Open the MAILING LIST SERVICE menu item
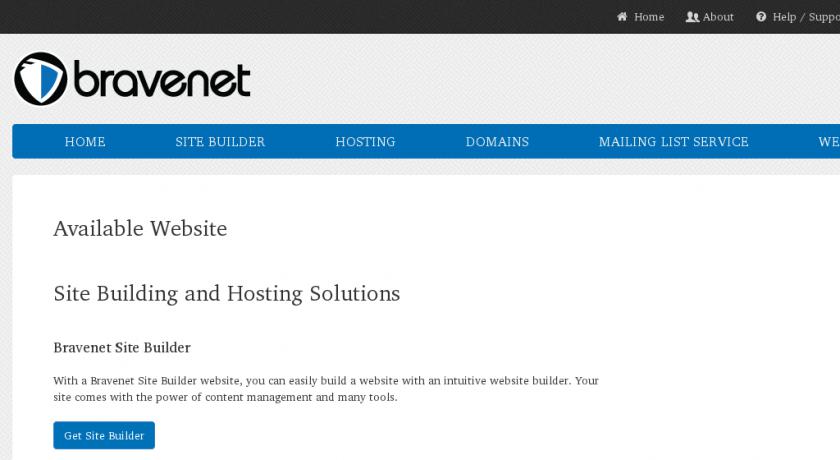The width and height of the screenshot is (840, 460). point(673,141)
